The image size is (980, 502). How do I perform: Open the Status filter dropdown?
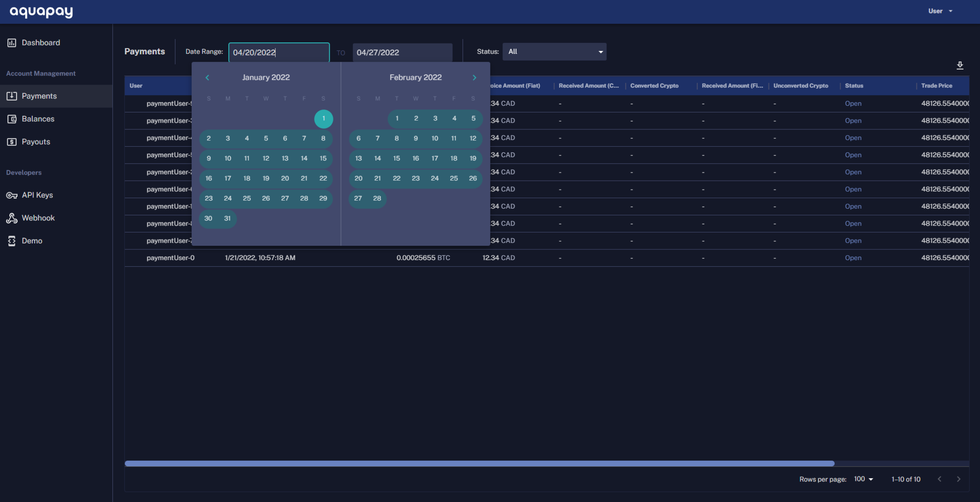coord(554,52)
